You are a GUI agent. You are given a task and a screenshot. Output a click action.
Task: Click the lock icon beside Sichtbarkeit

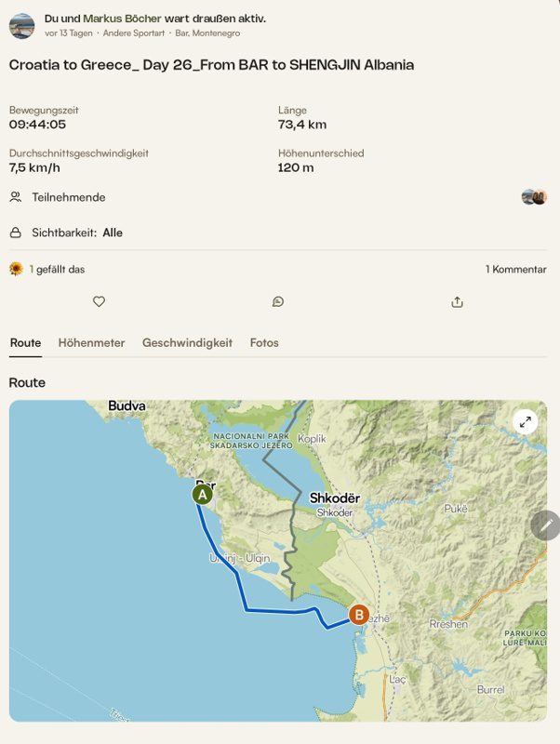point(16,232)
